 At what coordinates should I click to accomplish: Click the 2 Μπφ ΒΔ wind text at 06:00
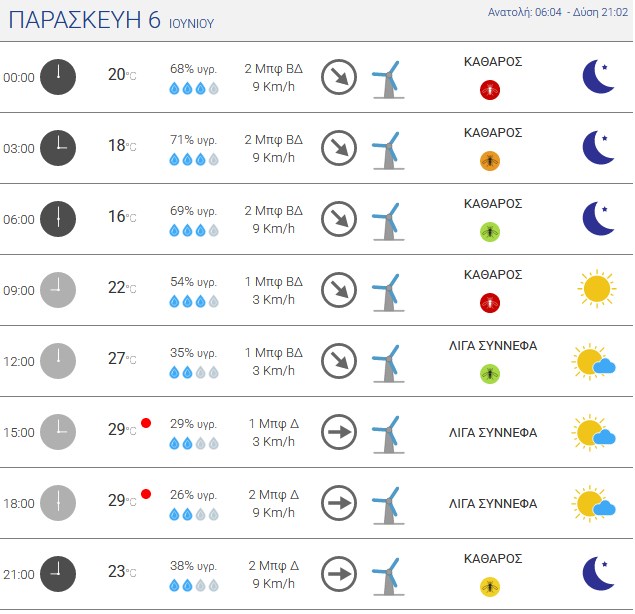[273, 211]
